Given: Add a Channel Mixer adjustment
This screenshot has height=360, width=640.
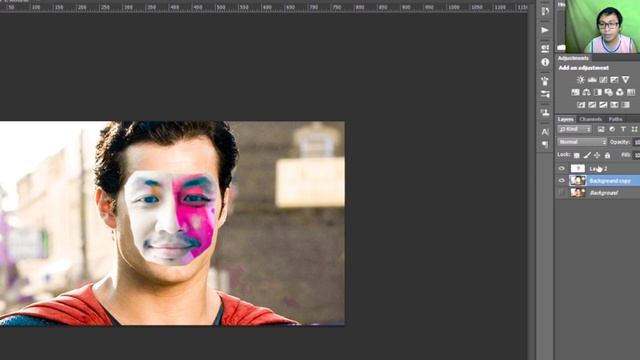Looking at the screenshot, I should (620, 92).
